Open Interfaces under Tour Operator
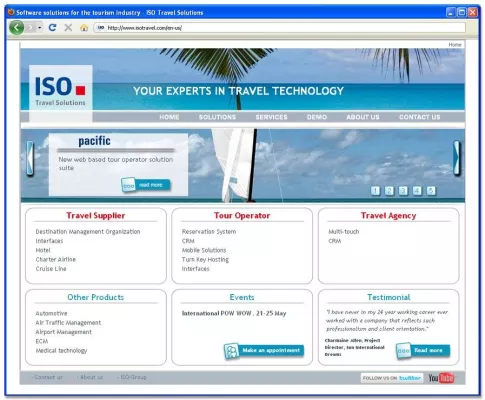 (196, 269)
